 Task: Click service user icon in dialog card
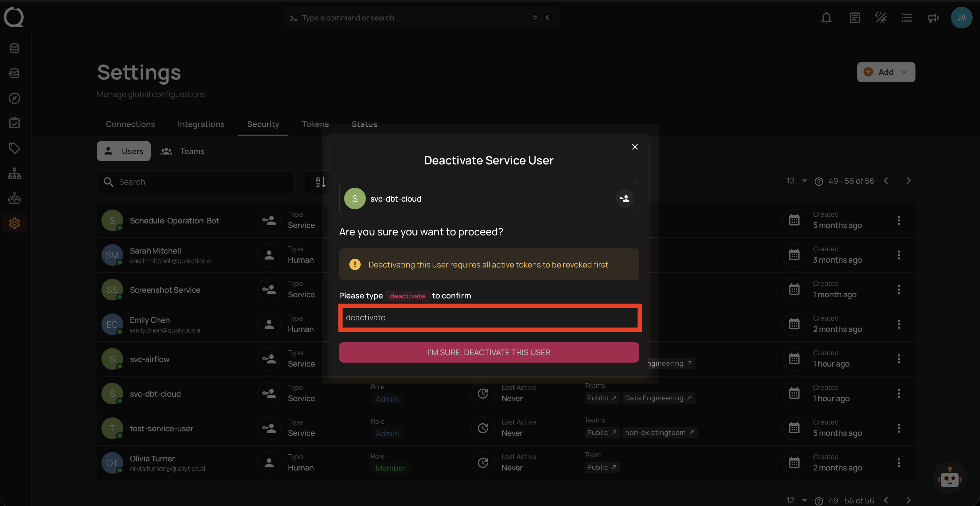[x=624, y=198]
